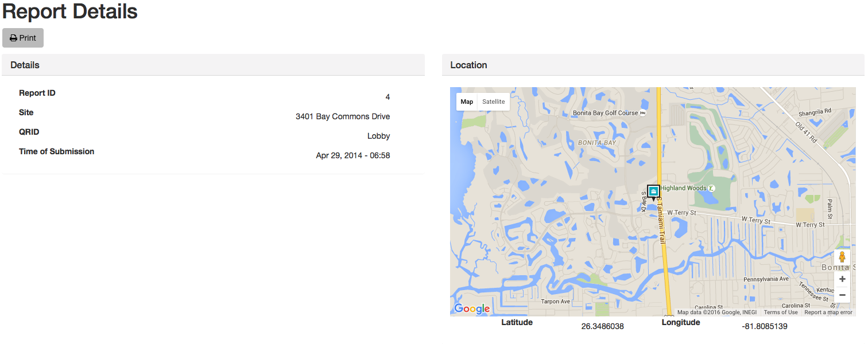Click the Google logo on map

coord(472,309)
